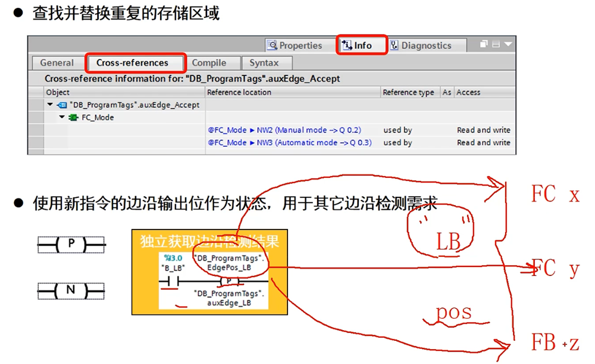Click the panel dropdown arrow beside Diagnostics
The image size is (595, 364).
[x=508, y=45]
